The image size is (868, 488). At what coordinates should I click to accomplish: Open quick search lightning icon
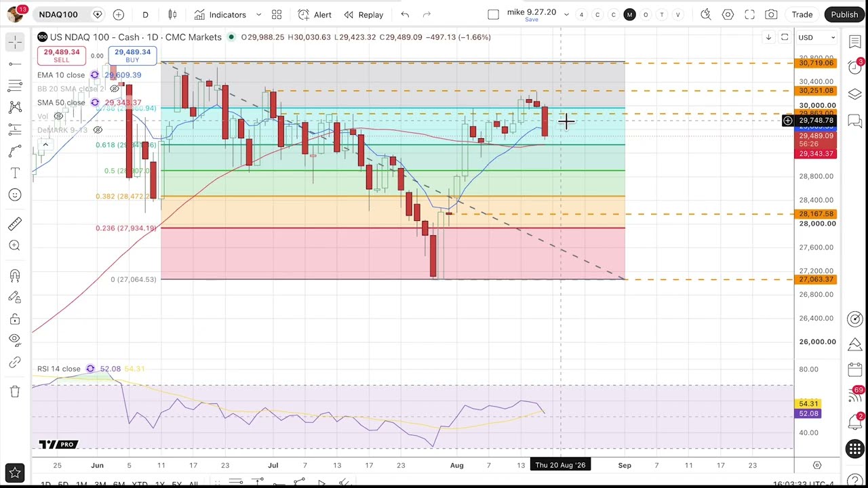tap(706, 14)
